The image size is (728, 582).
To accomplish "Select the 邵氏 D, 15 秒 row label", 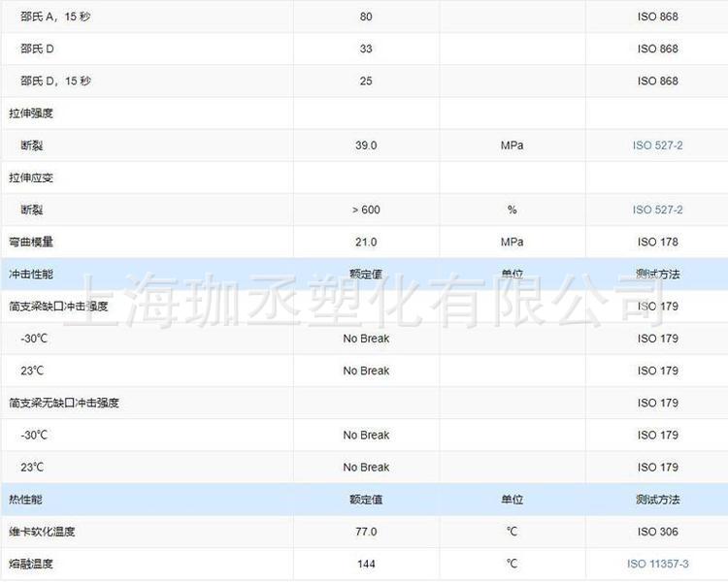I will pyautogui.click(x=55, y=81).
